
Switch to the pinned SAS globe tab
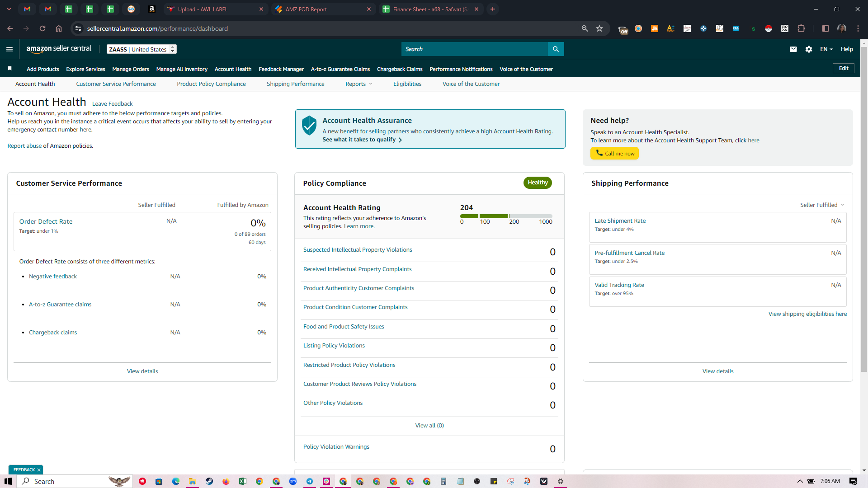click(x=131, y=9)
